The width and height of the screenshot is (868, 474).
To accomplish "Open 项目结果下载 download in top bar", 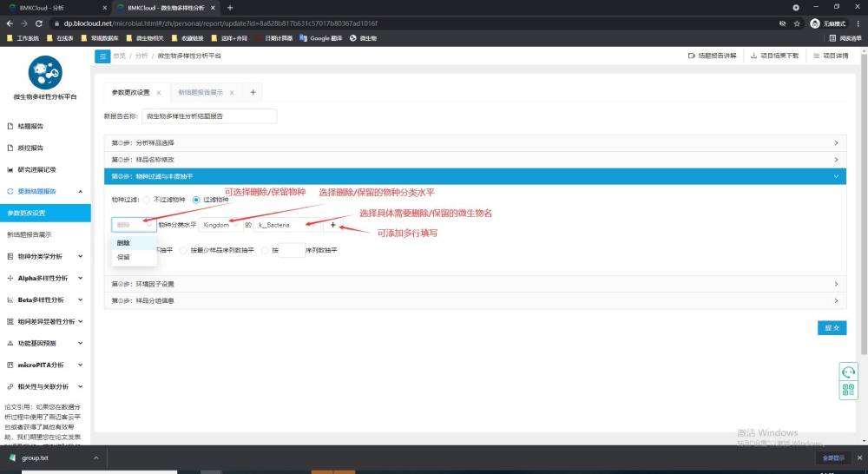I will coord(773,56).
